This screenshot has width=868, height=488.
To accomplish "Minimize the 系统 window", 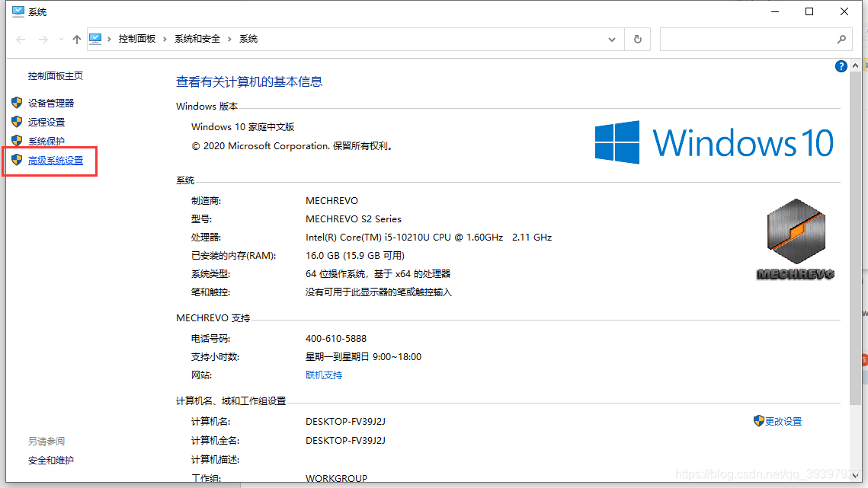I will point(775,11).
